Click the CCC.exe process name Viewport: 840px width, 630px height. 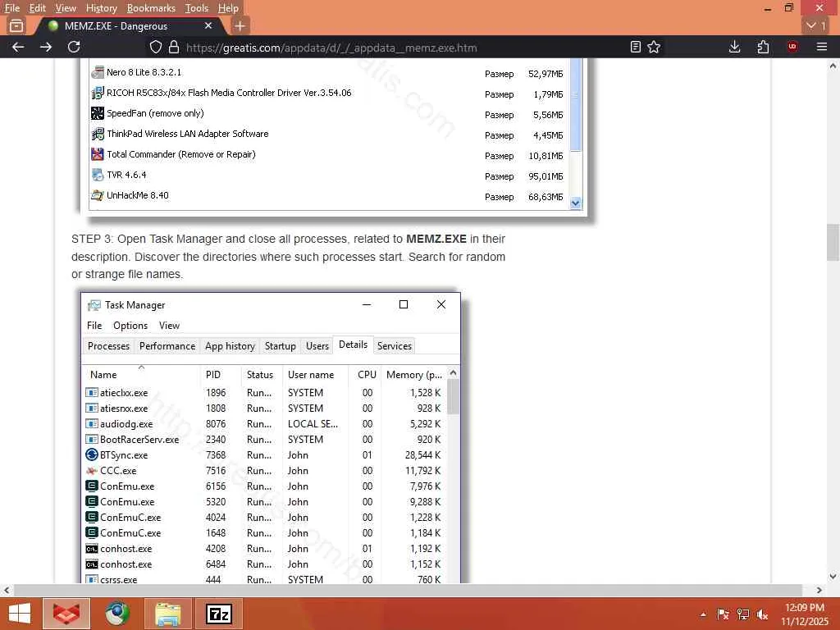pos(118,470)
